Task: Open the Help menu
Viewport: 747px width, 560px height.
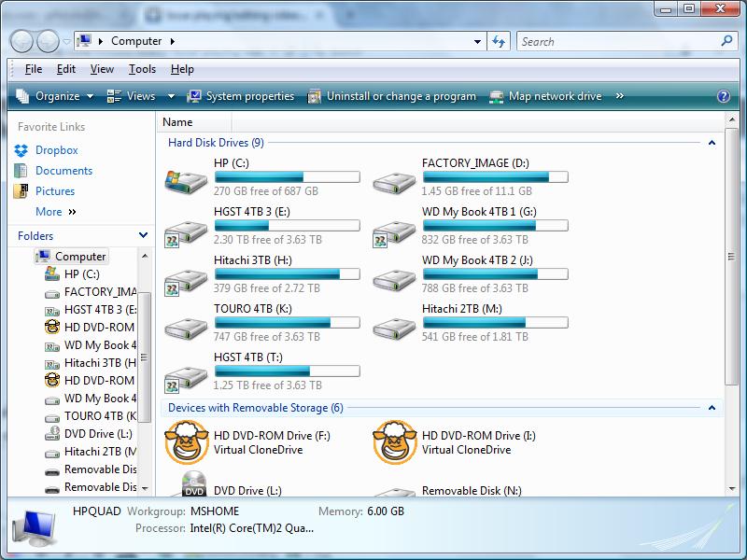Action: point(182,69)
